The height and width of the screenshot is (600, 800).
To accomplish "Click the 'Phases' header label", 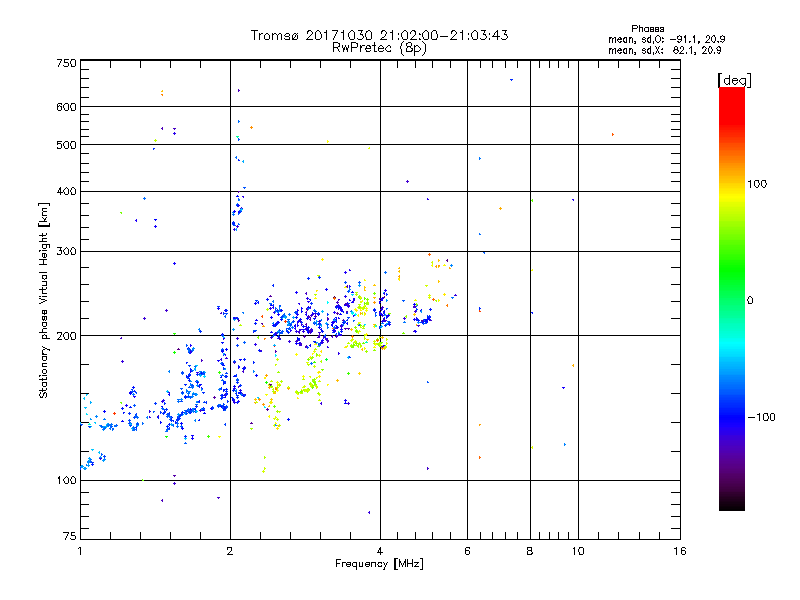I will pos(647,29).
